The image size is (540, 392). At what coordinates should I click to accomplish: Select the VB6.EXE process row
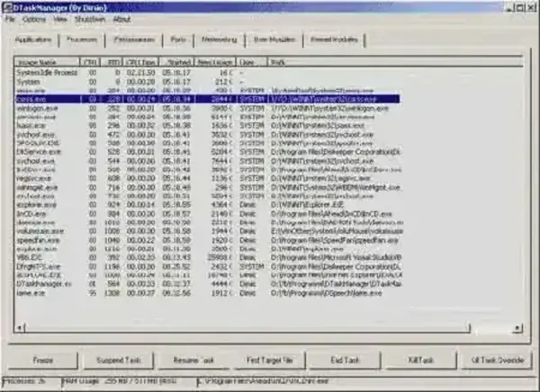pos(209,257)
